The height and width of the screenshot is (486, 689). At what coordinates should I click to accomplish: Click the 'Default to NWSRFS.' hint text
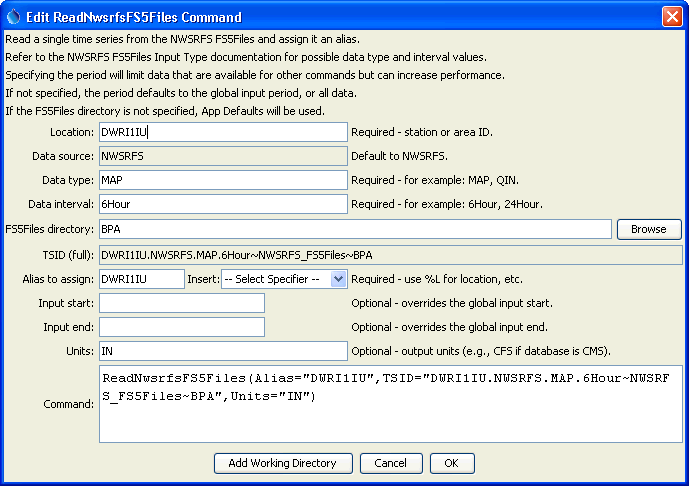399,156
